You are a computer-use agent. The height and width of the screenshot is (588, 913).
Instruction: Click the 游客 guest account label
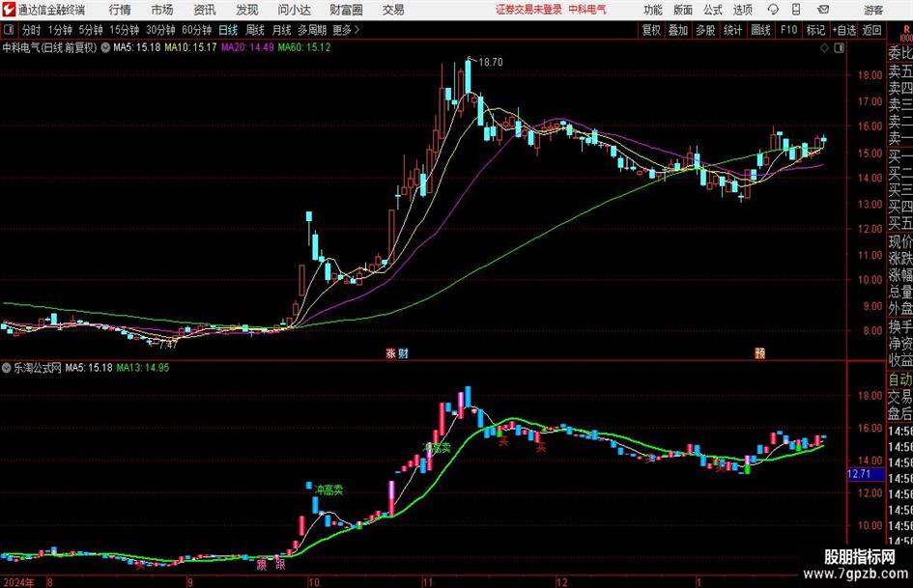pyautogui.click(x=873, y=10)
